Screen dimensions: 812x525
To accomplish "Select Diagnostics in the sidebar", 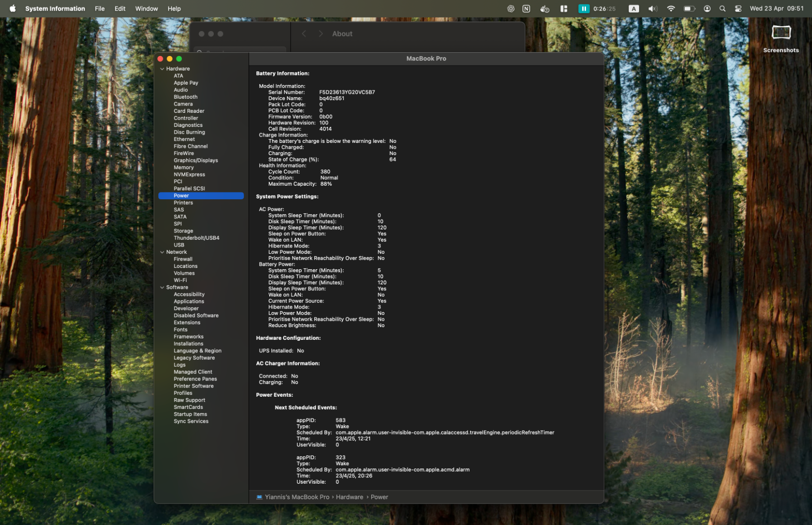I will click(x=188, y=125).
